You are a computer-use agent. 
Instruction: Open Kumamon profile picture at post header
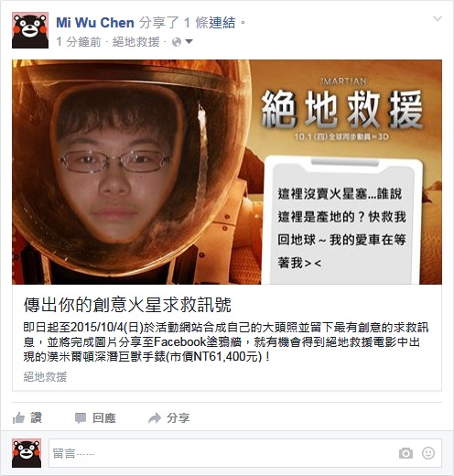pyautogui.click(x=30, y=30)
